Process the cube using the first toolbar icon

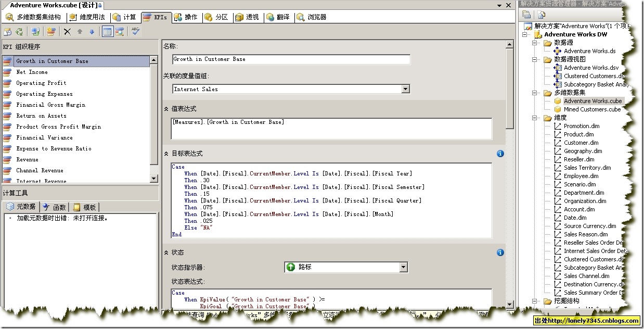(x=7, y=31)
